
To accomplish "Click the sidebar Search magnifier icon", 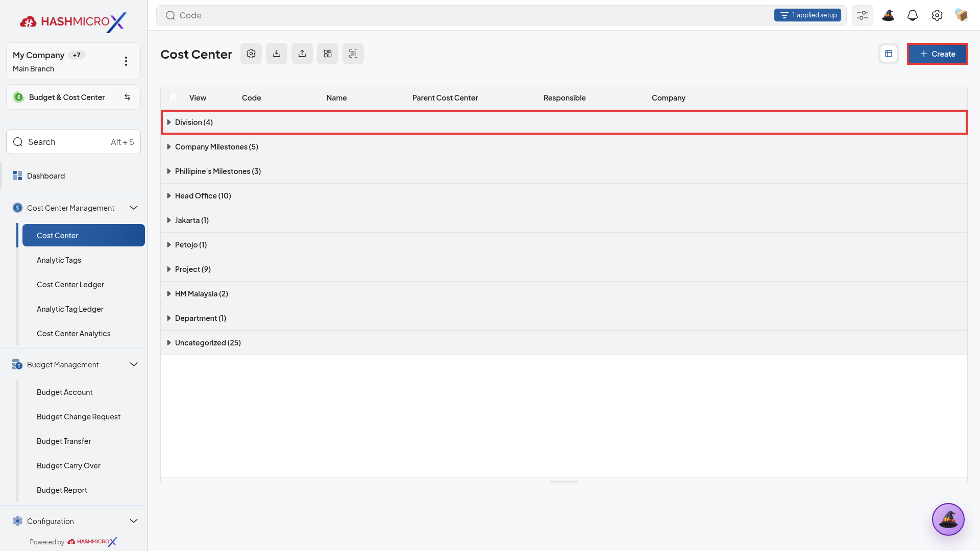I will [18, 142].
